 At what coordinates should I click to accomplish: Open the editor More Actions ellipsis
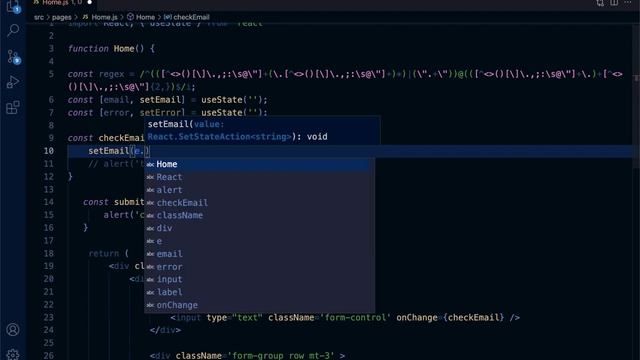(x=628, y=3)
